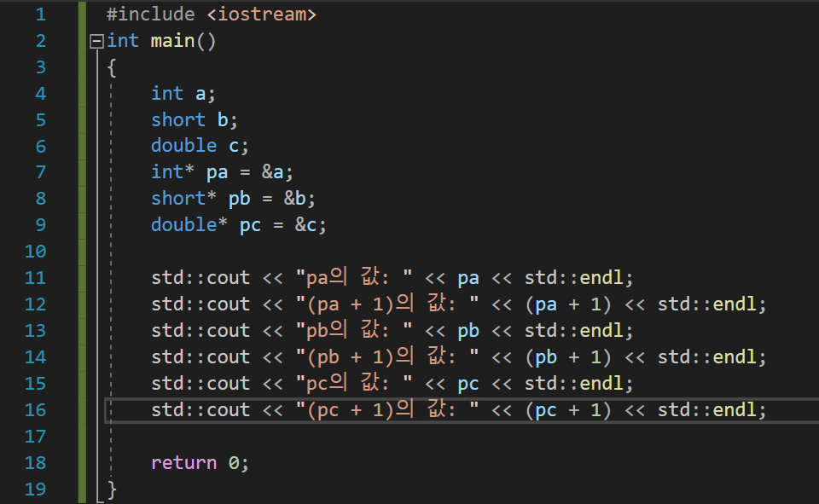Click 'std::cout' on line 15

[200, 384]
